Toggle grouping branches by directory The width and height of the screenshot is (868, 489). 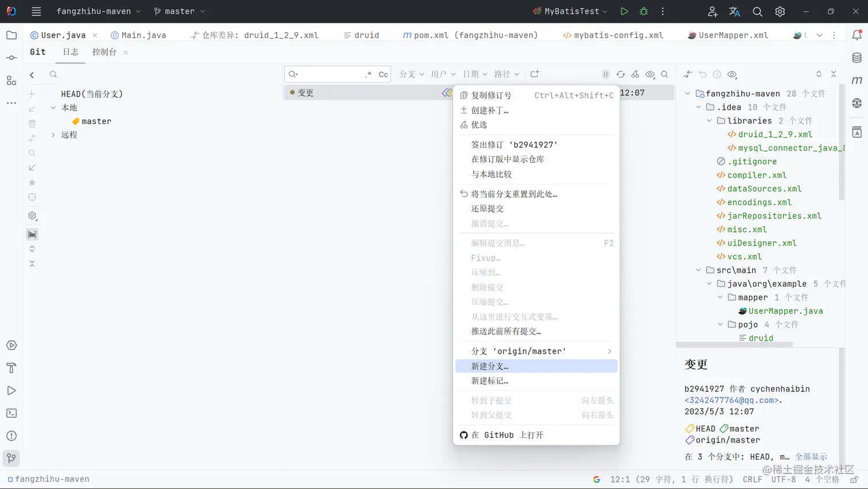point(32,234)
